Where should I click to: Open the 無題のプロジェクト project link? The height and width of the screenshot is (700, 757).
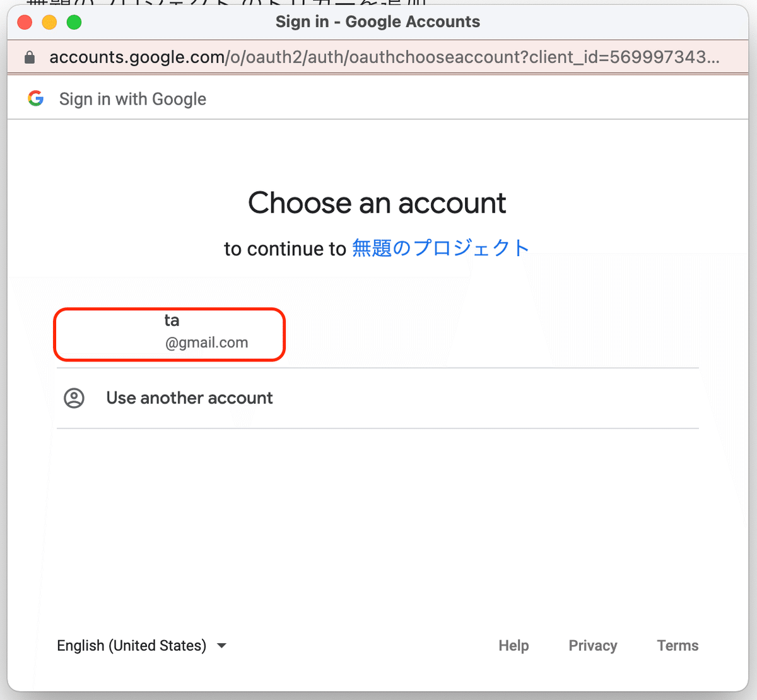click(x=440, y=248)
